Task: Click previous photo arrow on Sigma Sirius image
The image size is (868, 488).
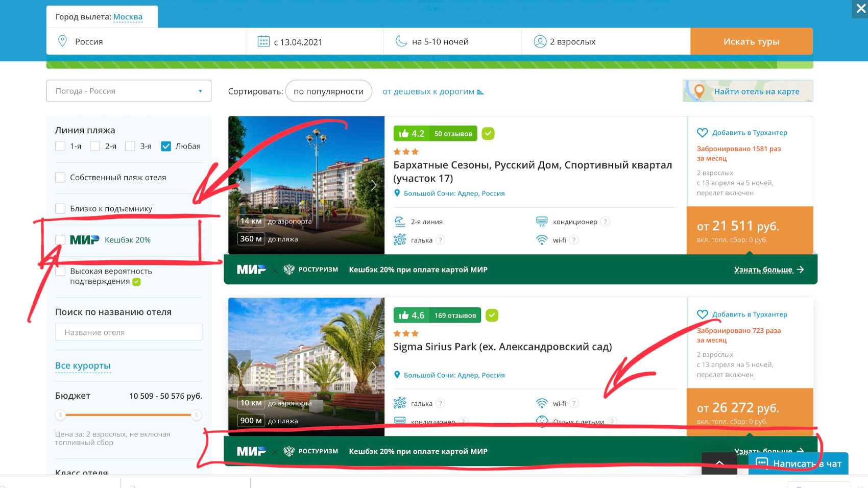Action: (x=239, y=367)
